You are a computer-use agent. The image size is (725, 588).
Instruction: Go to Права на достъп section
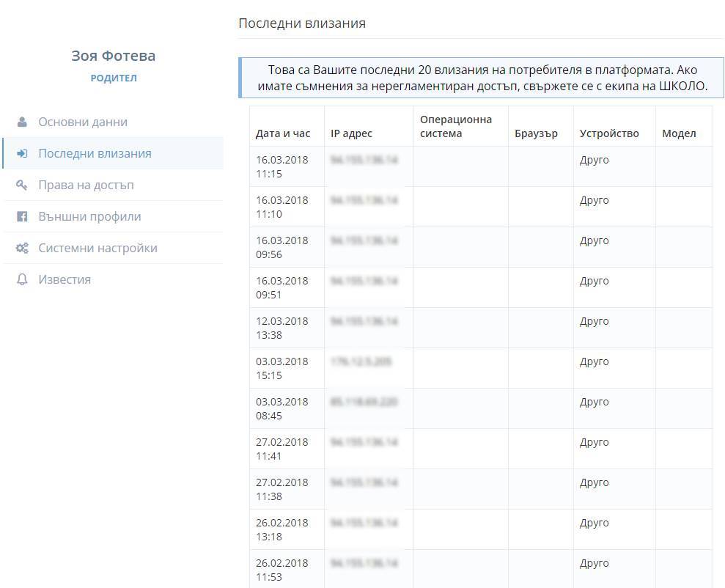[x=86, y=185]
